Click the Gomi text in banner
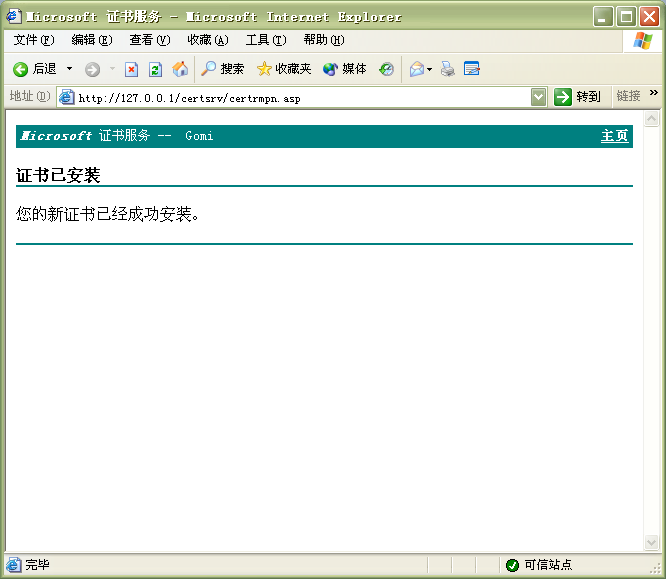The image size is (666, 579). pyautogui.click(x=199, y=136)
